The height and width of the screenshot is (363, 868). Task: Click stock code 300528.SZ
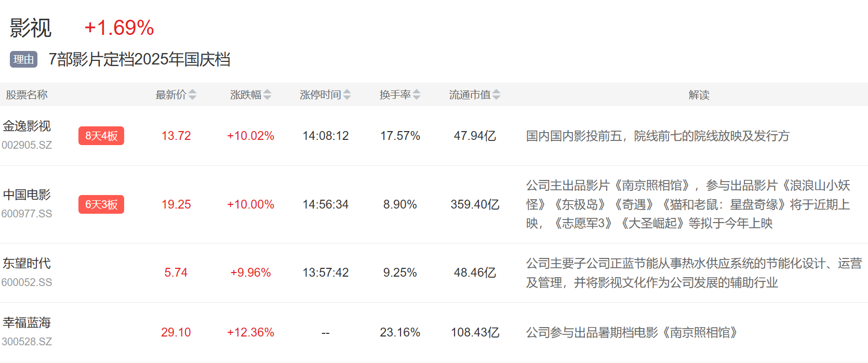(x=27, y=342)
